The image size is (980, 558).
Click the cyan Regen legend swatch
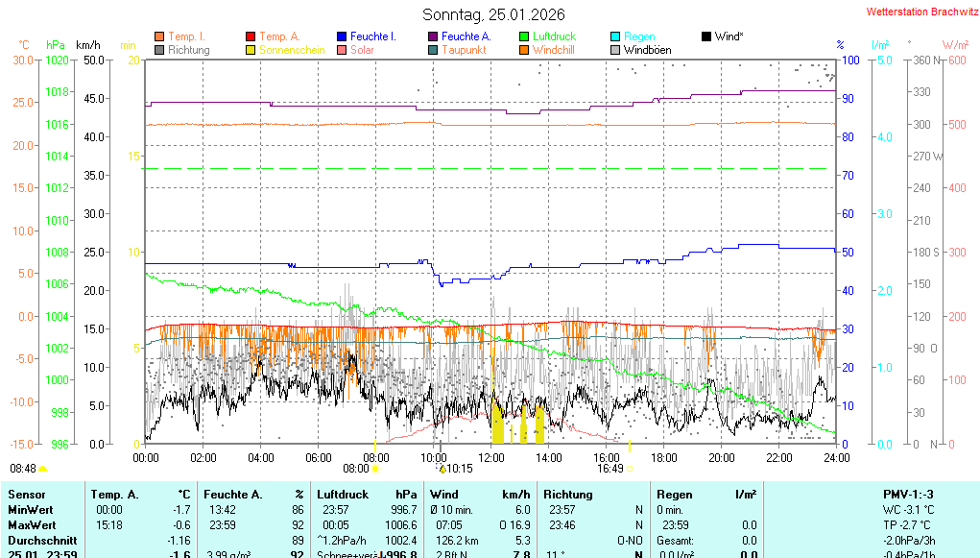click(615, 36)
